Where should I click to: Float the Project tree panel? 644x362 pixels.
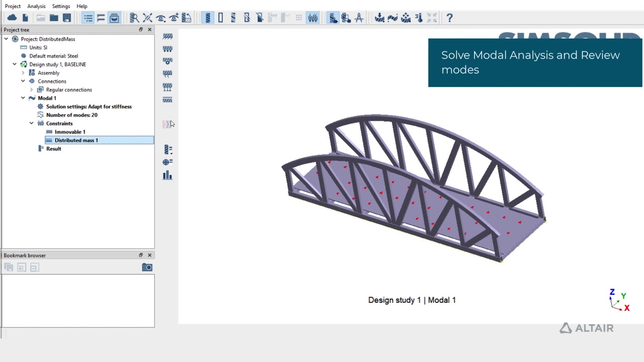[141, 30]
